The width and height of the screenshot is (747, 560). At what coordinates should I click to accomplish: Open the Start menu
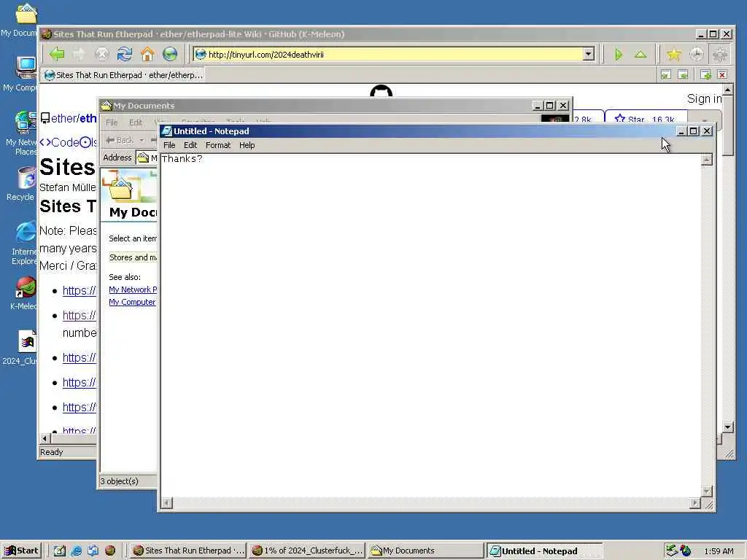(22, 551)
